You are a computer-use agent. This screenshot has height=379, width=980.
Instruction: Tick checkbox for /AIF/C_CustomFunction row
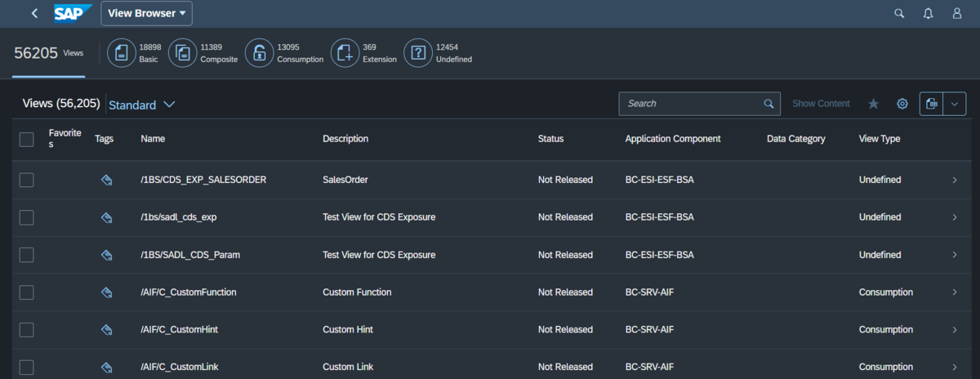coord(26,292)
